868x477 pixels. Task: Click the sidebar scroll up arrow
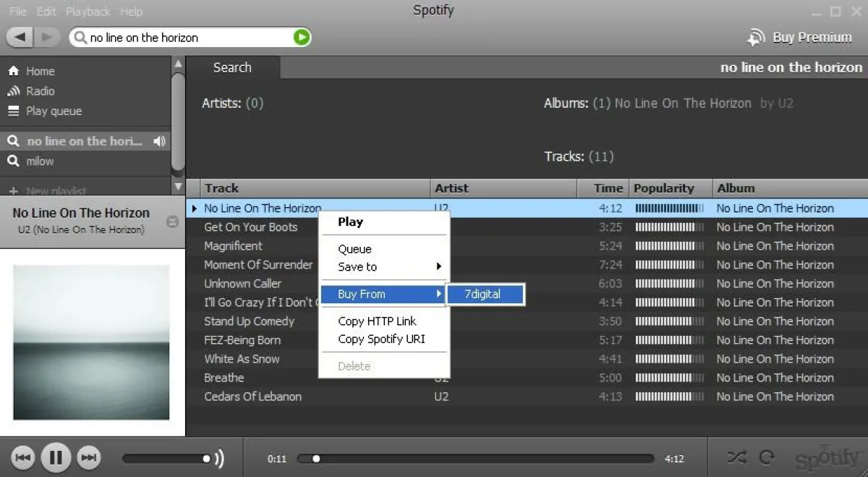point(178,64)
